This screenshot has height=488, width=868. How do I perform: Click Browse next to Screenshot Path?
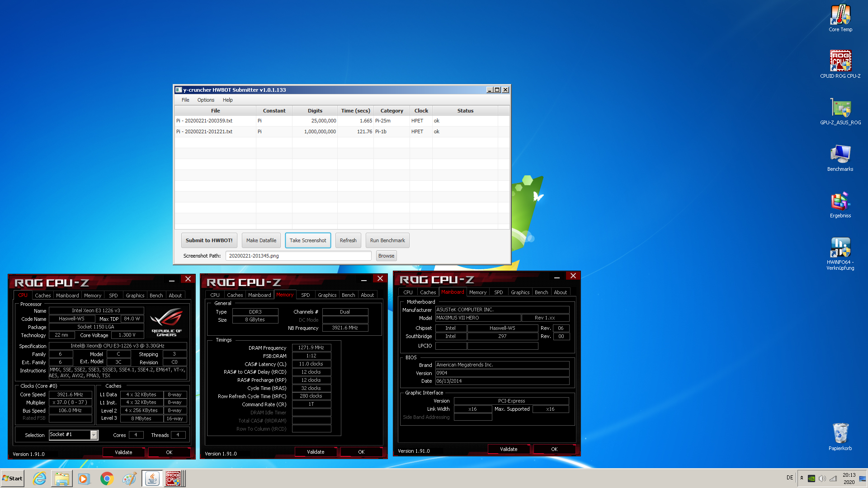[386, 256]
